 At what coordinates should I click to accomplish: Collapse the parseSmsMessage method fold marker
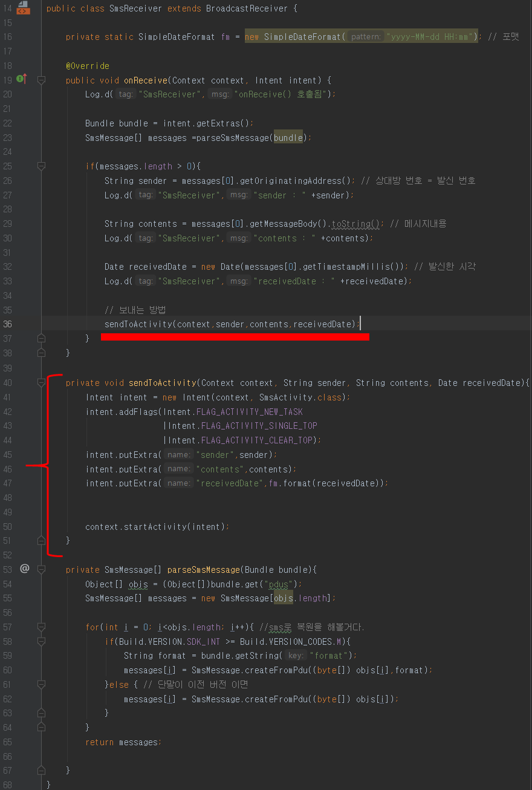[x=41, y=569]
